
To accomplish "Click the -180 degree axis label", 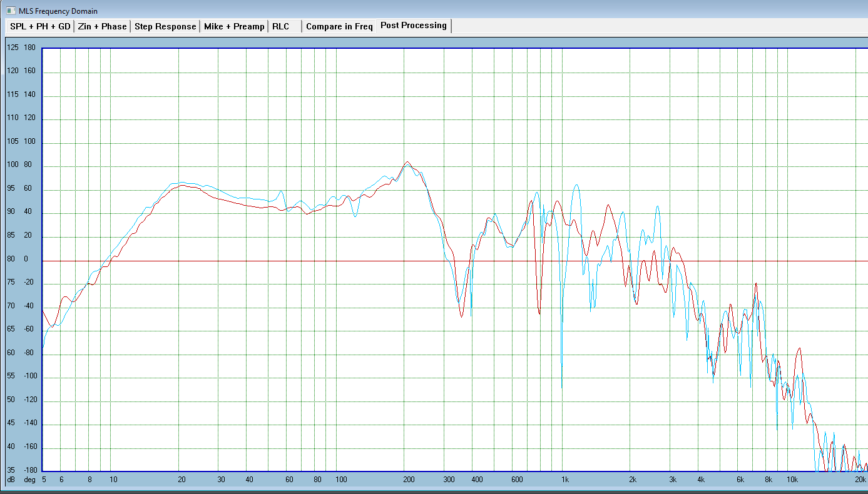I will (x=29, y=470).
